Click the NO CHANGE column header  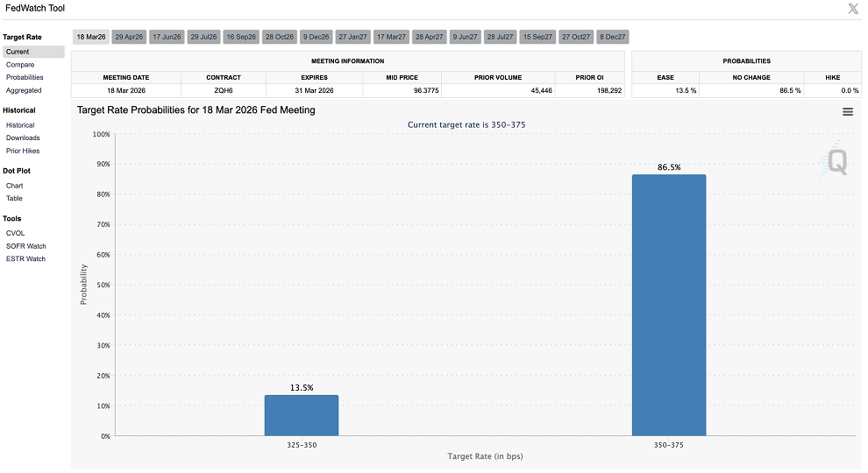tap(751, 77)
